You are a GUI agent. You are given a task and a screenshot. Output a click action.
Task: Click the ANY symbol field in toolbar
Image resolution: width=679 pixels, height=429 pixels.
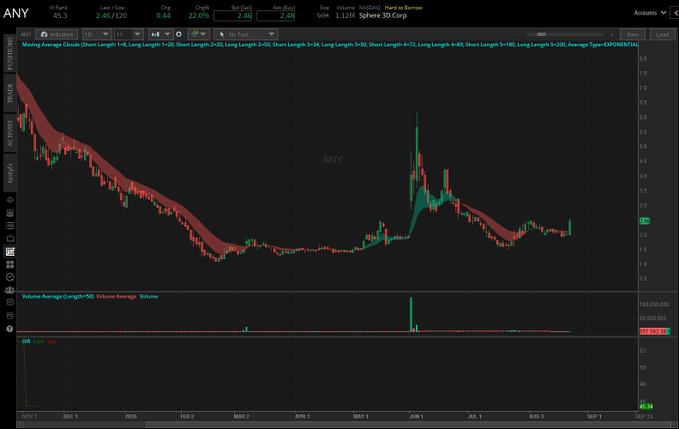click(26, 34)
